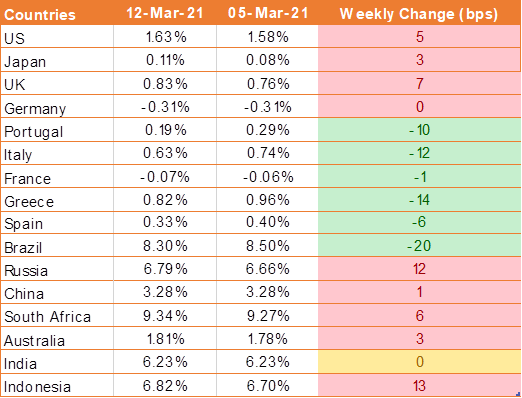Select the Weekly Change (bps) header

pos(419,13)
